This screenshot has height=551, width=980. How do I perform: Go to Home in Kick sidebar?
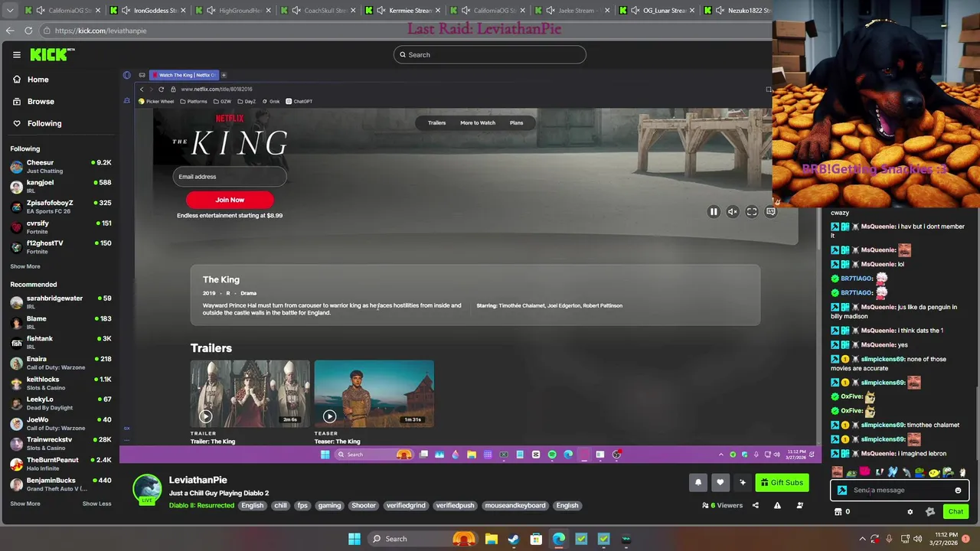31,80
